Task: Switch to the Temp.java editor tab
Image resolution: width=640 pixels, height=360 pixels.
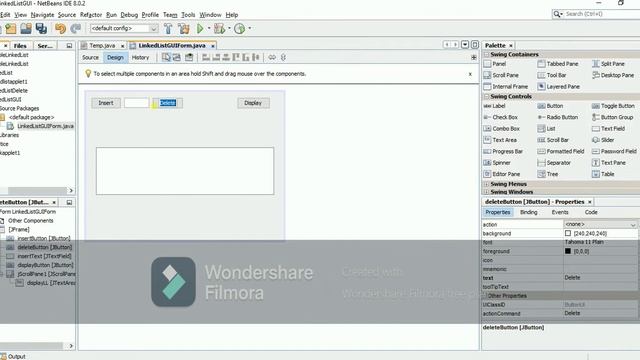Action: click(x=102, y=45)
